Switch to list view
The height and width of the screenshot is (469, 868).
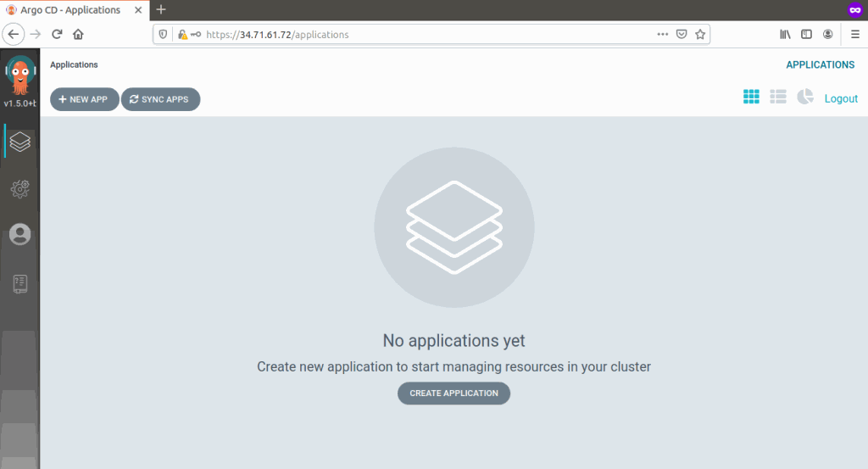[x=778, y=97]
